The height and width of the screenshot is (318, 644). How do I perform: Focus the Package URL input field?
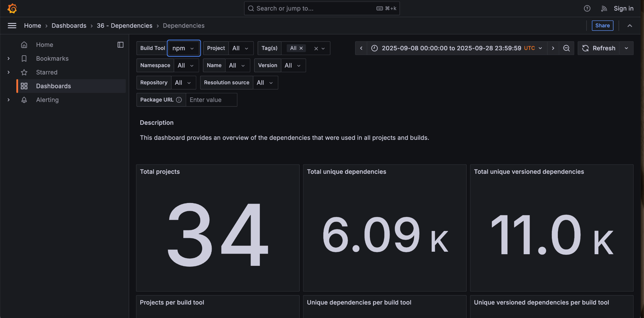click(211, 100)
